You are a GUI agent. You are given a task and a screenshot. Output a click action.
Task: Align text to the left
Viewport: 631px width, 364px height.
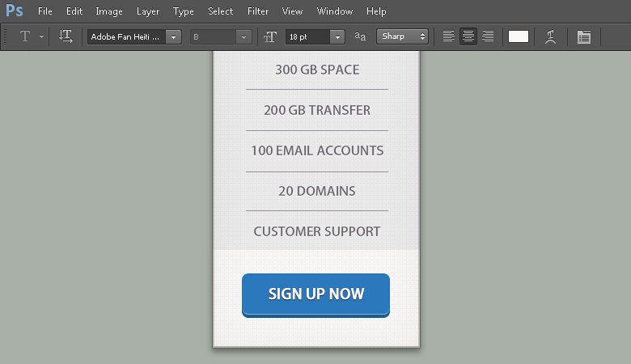coord(448,36)
